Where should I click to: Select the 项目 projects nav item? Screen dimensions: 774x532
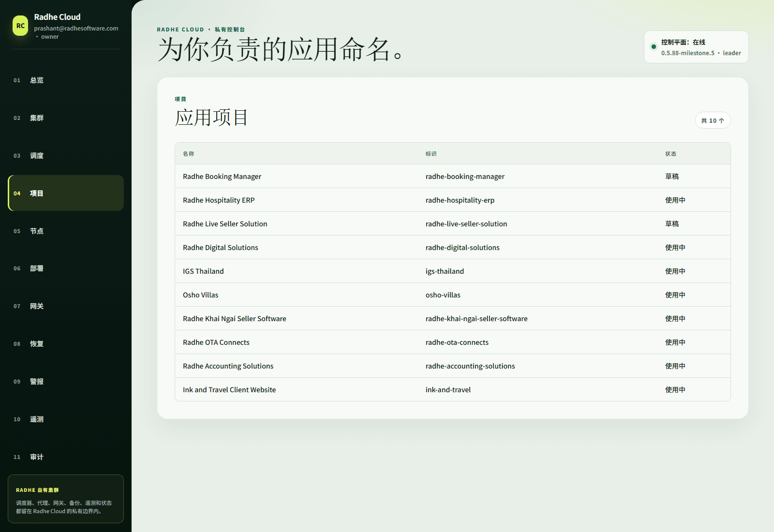[66, 193]
